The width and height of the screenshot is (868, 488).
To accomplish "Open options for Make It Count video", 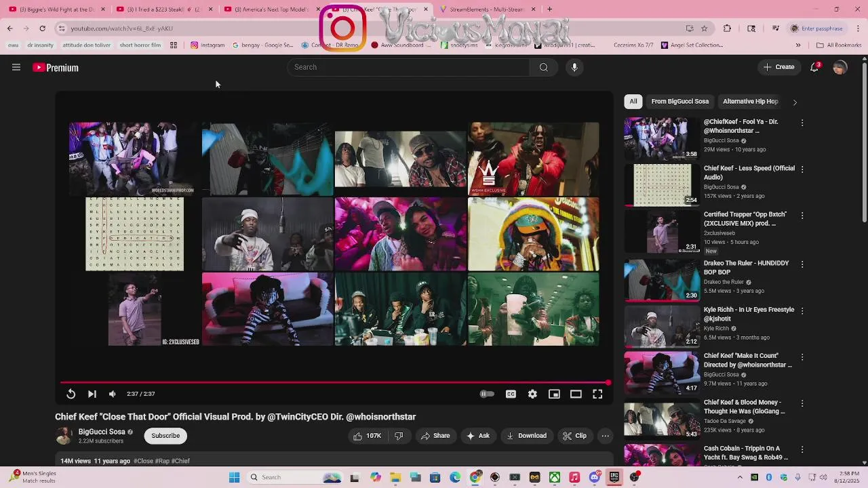I will click(x=802, y=357).
